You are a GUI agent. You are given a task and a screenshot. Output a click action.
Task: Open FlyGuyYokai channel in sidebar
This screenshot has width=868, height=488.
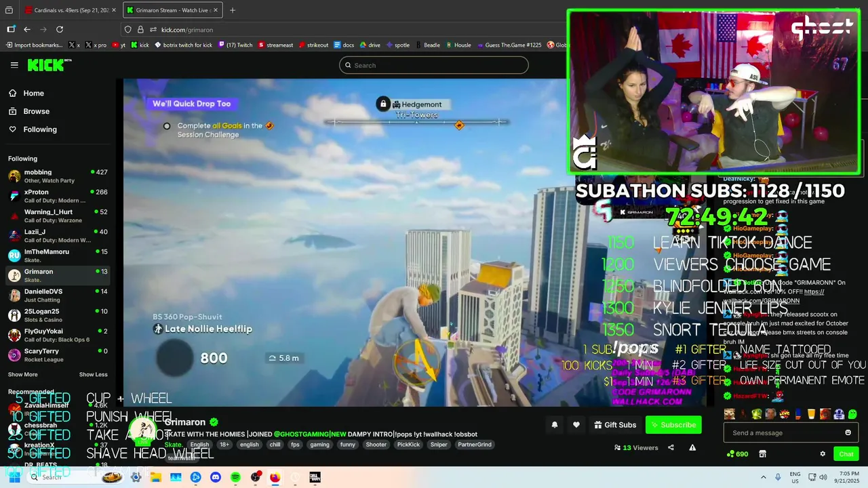coord(58,335)
